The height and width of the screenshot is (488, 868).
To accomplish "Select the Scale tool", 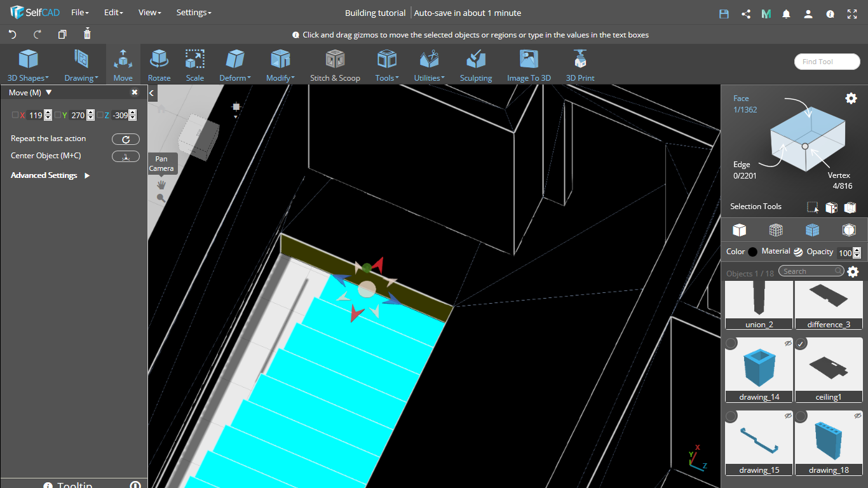I will click(194, 65).
